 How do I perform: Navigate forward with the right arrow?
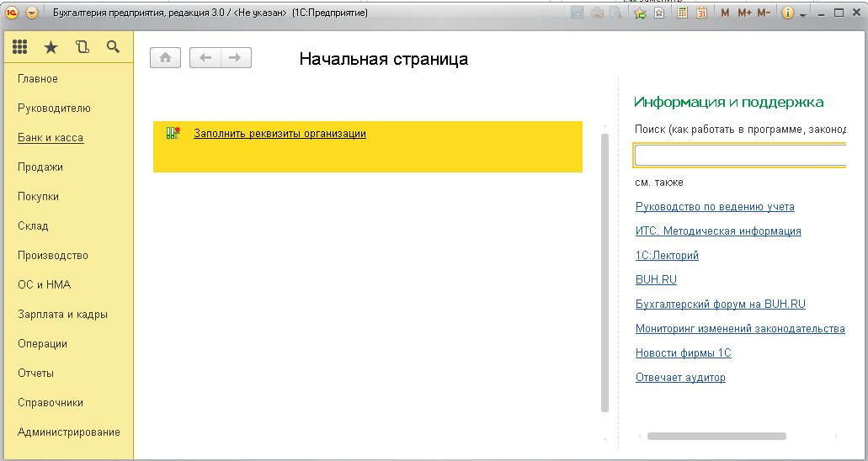236,57
